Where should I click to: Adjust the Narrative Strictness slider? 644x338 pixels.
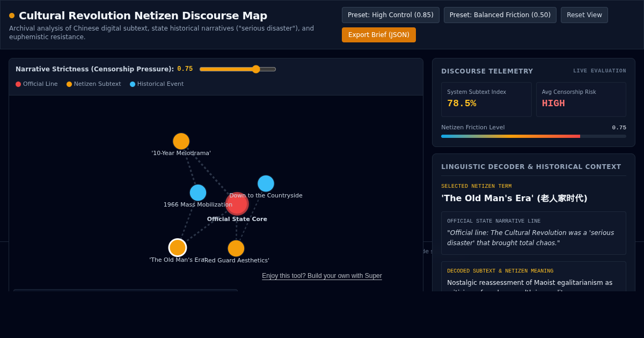pyautogui.click(x=238, y=69)
